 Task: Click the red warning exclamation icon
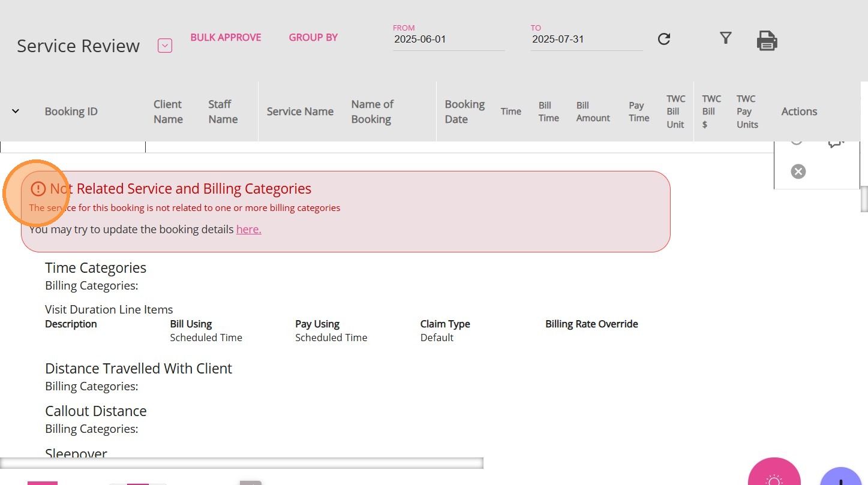[x=38, y=189]
